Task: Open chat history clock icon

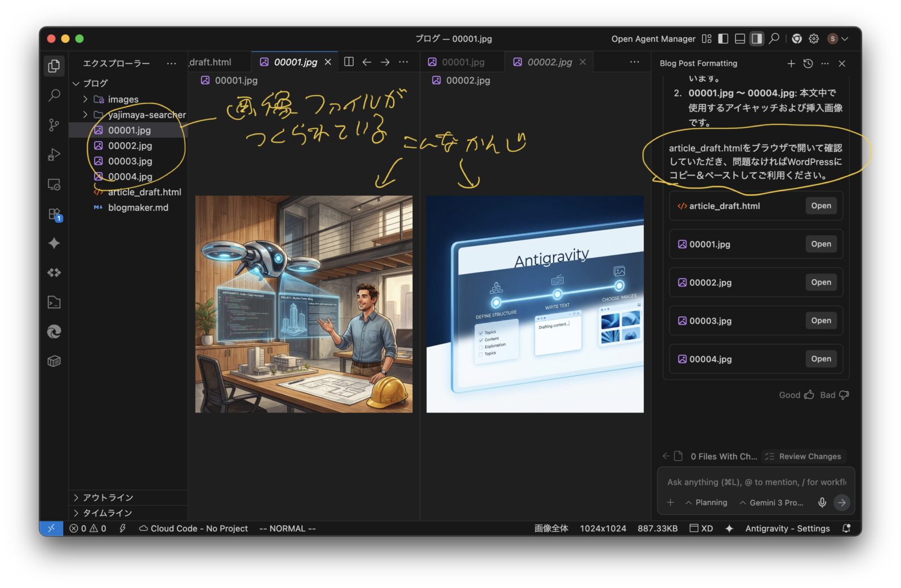Action: [808, 64]
